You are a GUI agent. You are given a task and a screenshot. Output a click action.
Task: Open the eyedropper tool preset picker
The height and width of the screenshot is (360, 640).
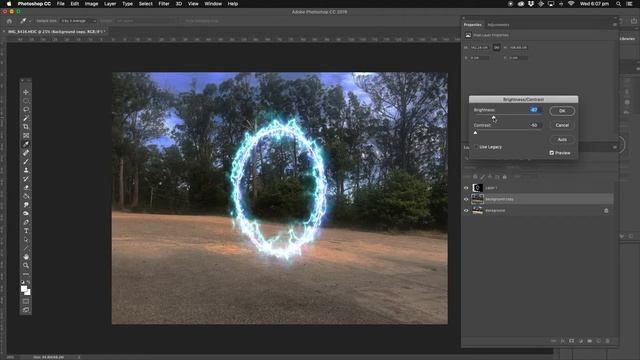[25, 21]
